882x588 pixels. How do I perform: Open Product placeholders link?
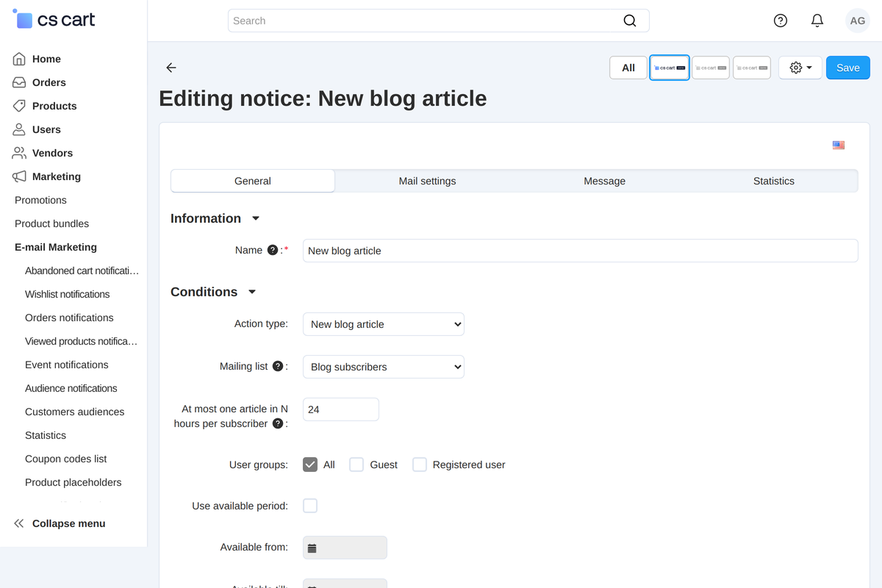click(x=73, y=482)
